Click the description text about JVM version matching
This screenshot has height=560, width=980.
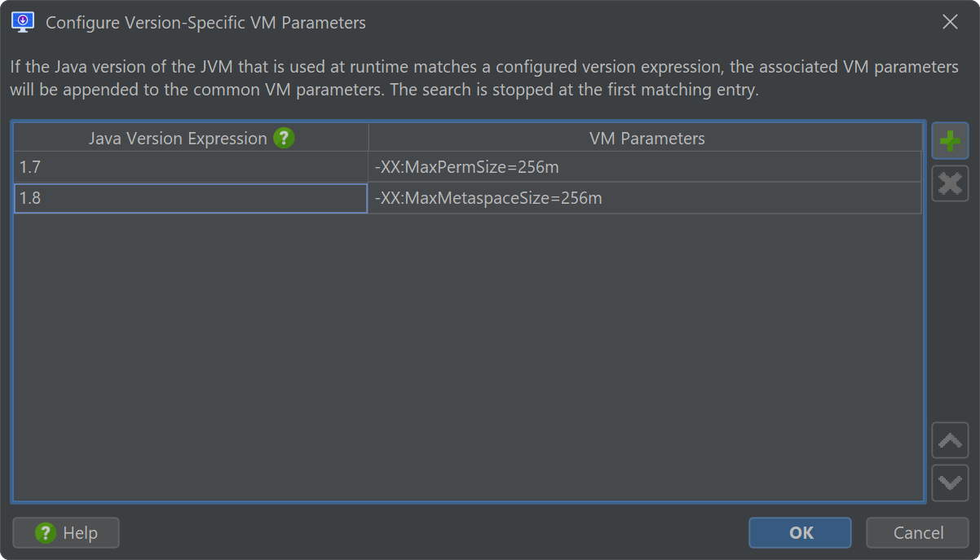[484, 78]
